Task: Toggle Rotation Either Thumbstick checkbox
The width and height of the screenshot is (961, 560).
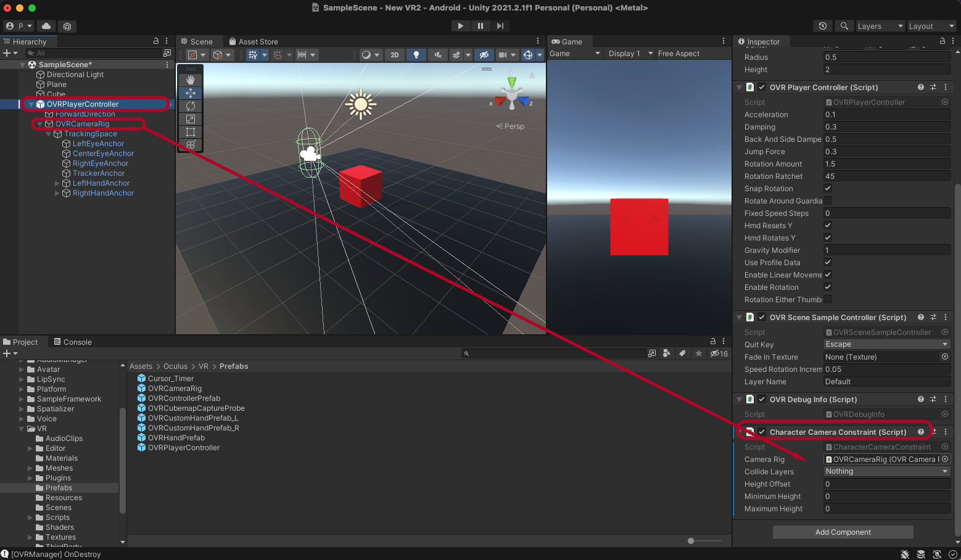Action: [828, 299]
